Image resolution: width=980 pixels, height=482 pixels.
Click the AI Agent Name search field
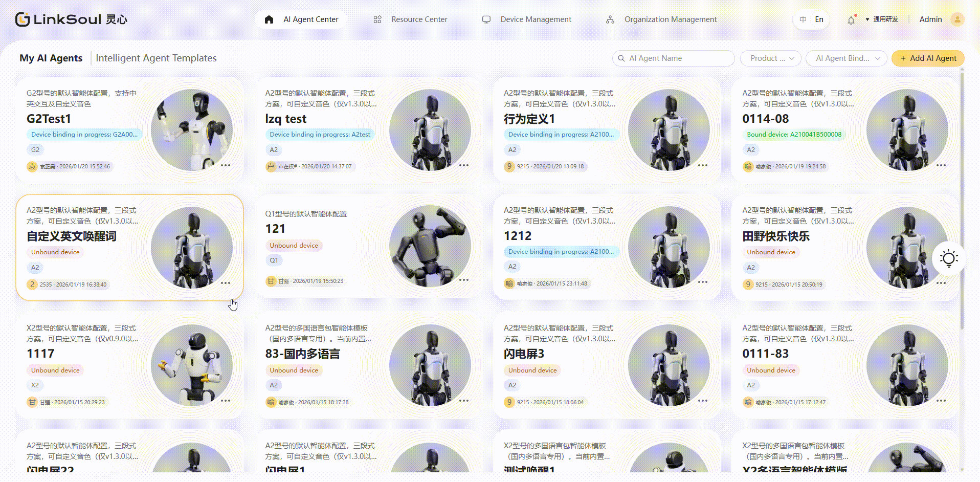[673, 58]
